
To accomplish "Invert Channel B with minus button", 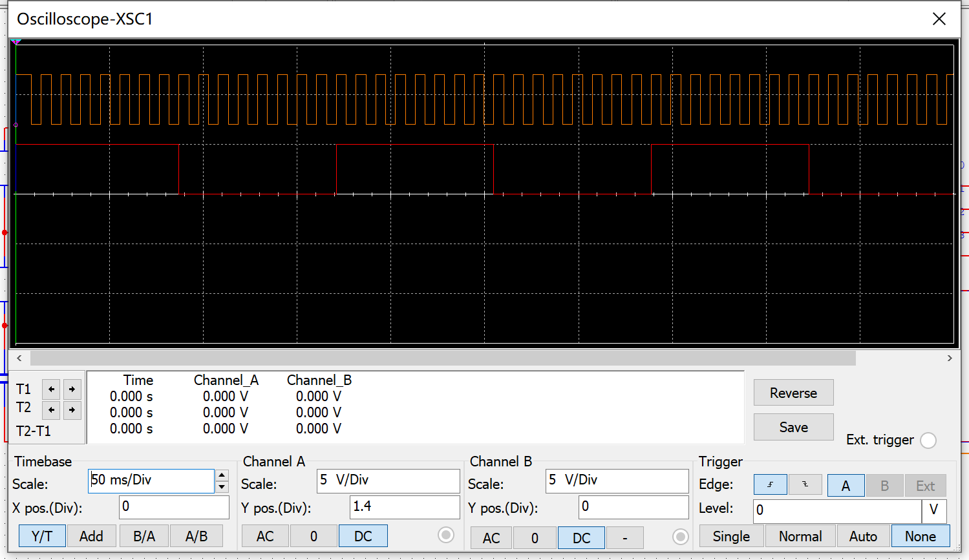I will pyautogui.click(x=625, y=538).
